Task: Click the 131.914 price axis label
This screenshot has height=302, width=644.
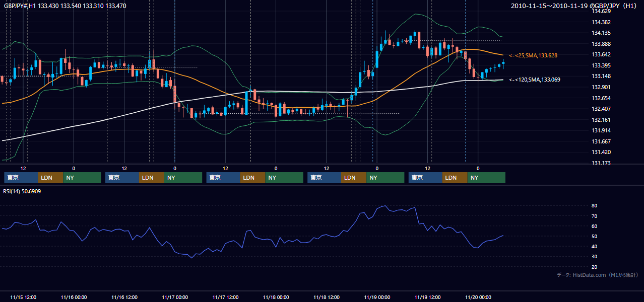Action: pyautogui.click(x=601, y=130)
